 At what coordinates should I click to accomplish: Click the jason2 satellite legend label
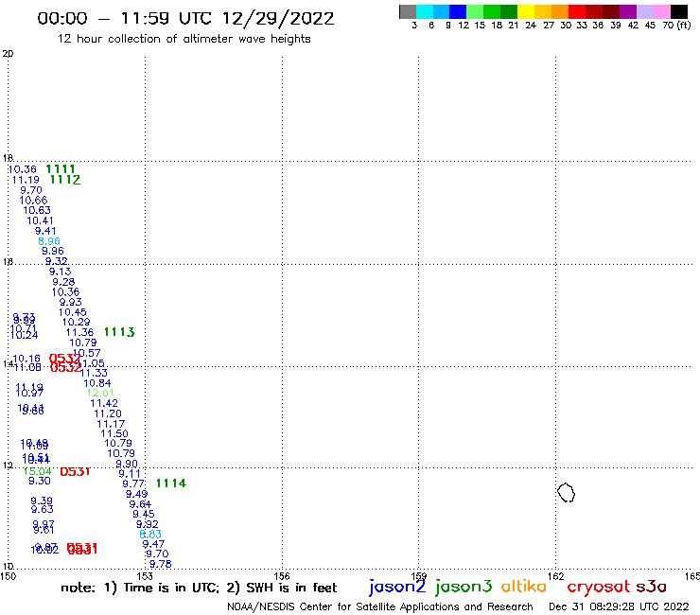pos(397,587)
